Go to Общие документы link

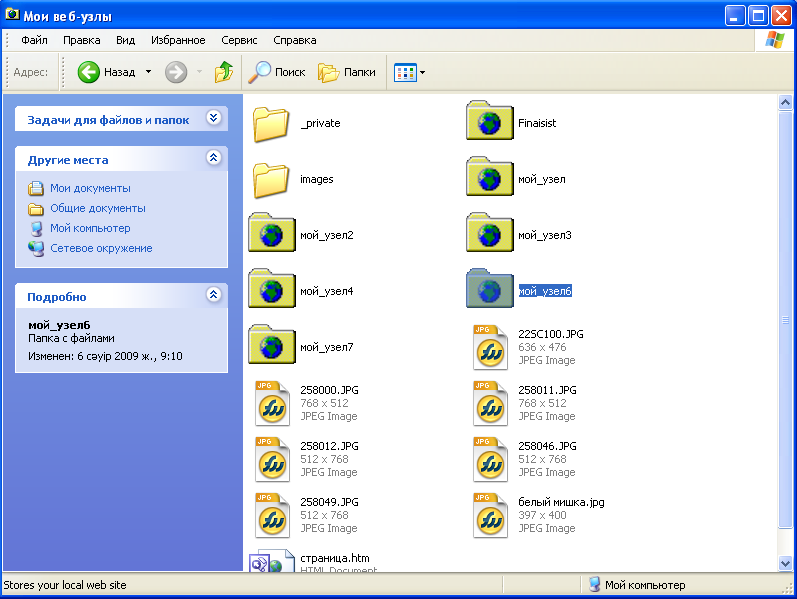[98, 208]
